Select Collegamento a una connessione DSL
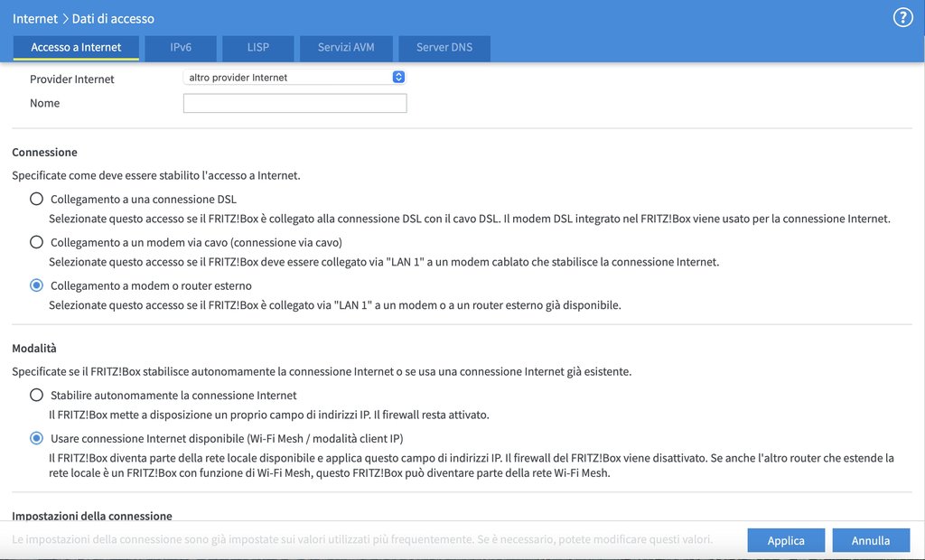925x560 pixels. coord(36,199)
